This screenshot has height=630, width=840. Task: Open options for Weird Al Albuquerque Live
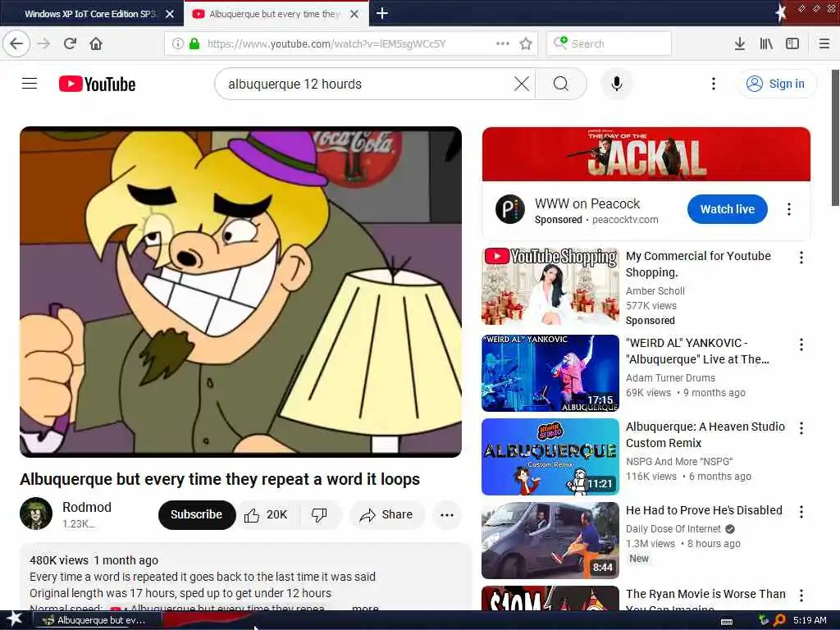(801, 345)
